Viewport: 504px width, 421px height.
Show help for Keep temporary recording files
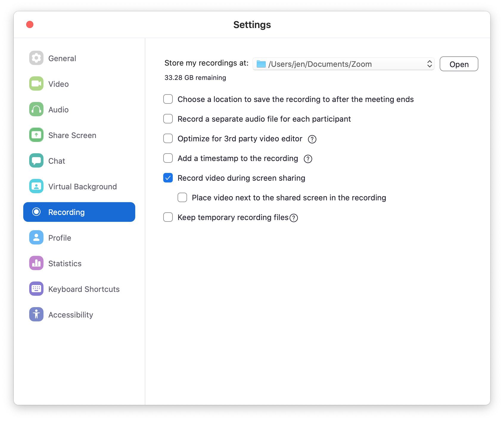coord(294,218)
